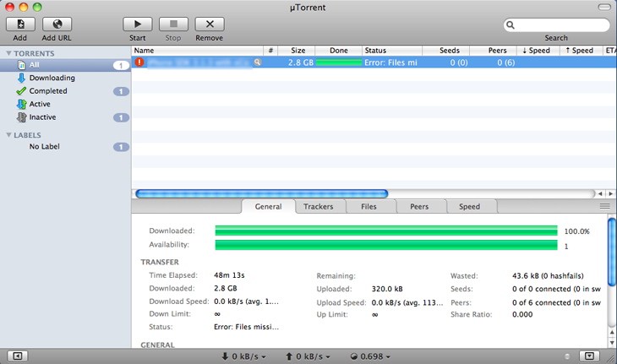
Task: Click the "320.0 kB" uploaded value
Action: [387, 289]
